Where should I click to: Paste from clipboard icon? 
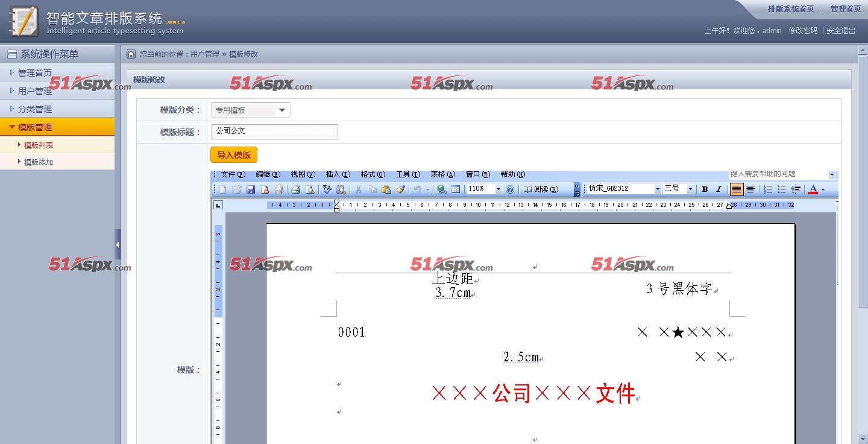click(386, 189)
